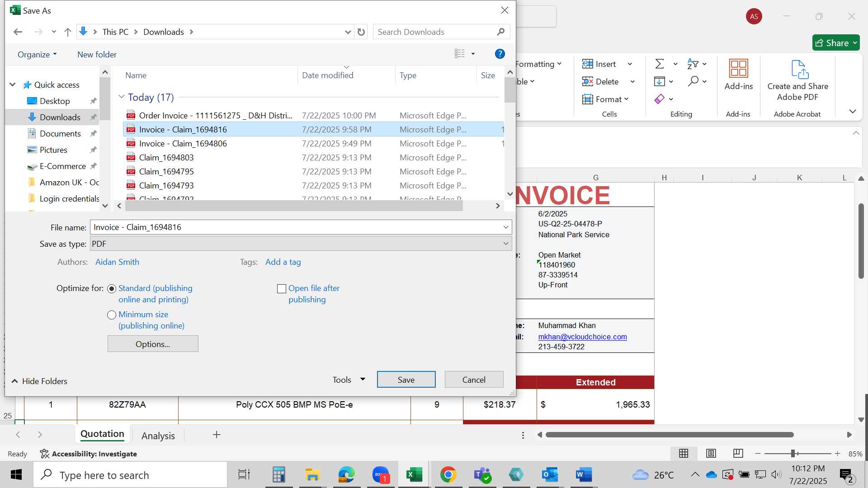Screen dimensions: 868x488
Task: Open the Save as type PDF dropdown
Action: [x=505, y=244]
